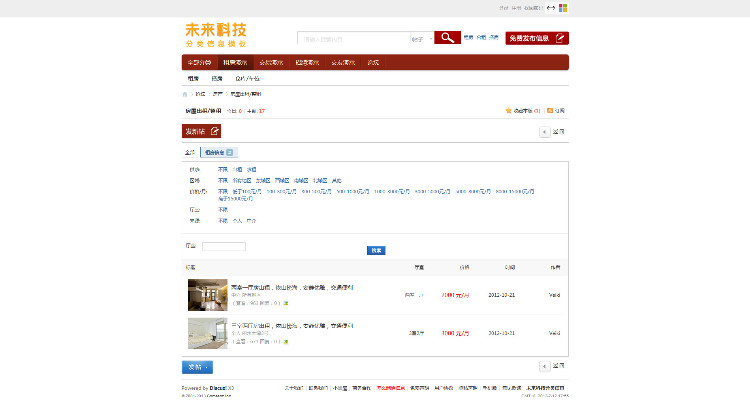The height and width of the screenshot is (419, 750).
Task: Open the second rental listing title
Action: pos(292,326)
